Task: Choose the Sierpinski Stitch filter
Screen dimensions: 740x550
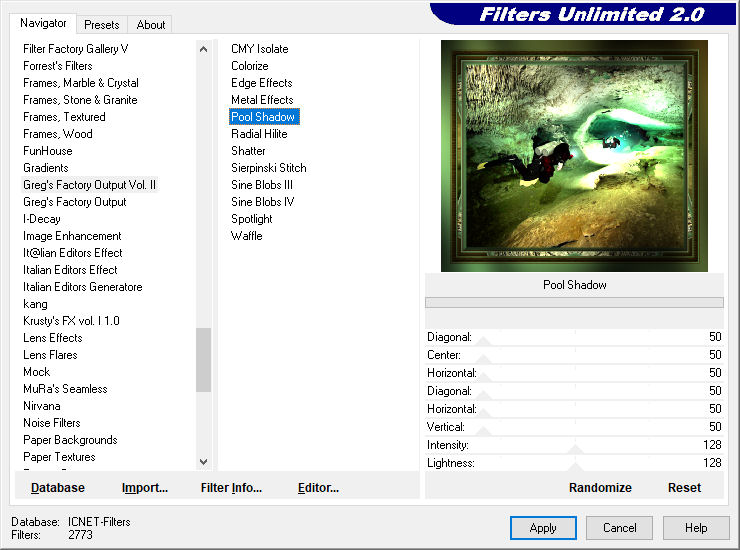Action: pos(269,168)
